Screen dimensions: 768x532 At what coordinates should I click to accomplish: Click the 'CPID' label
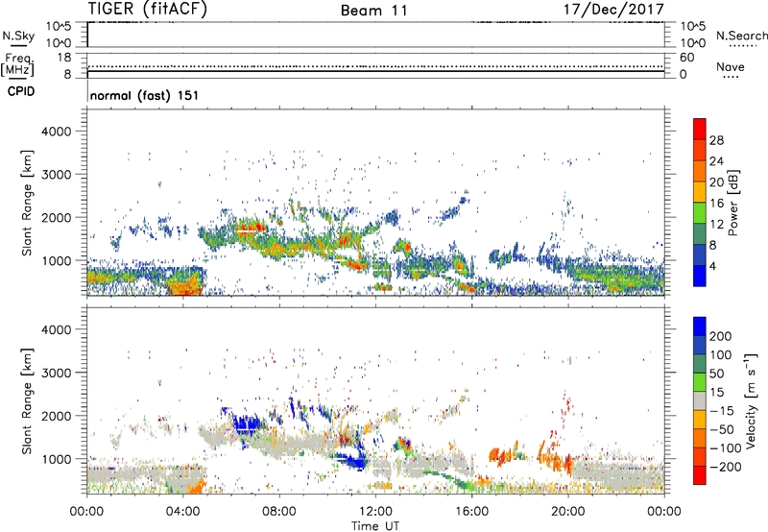(21, 91)
